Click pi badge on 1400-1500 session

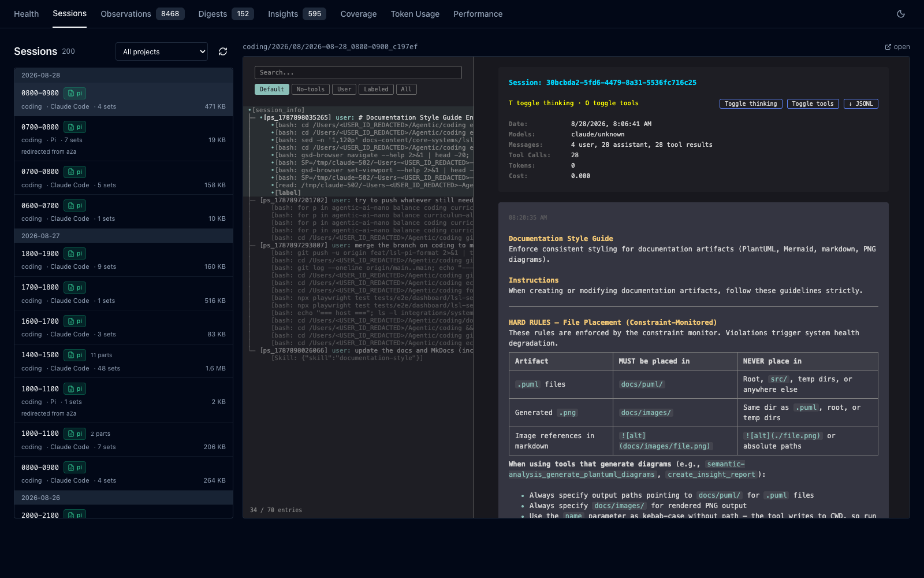tap(75, 355)
